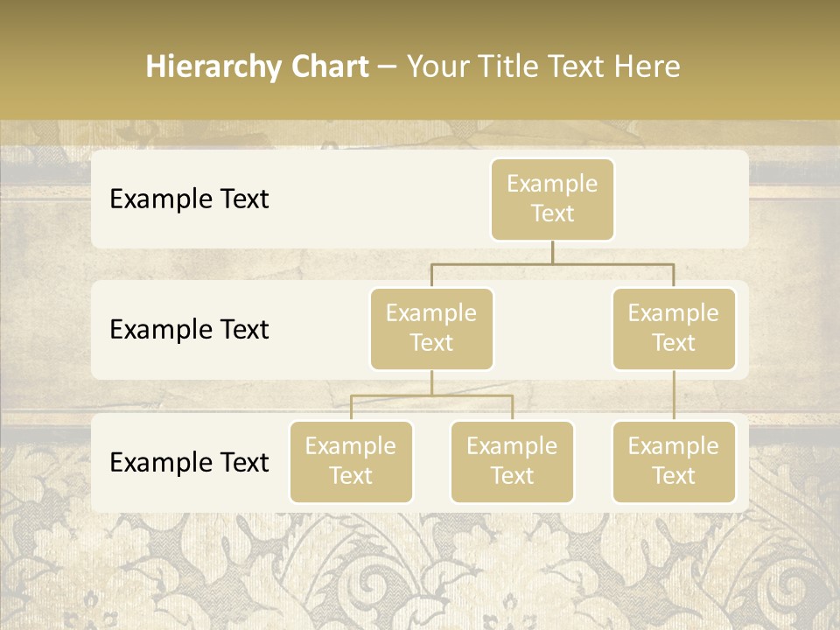
Task: Select the right box in the second level
Action: pyautogui.click(x=674, y=328)
